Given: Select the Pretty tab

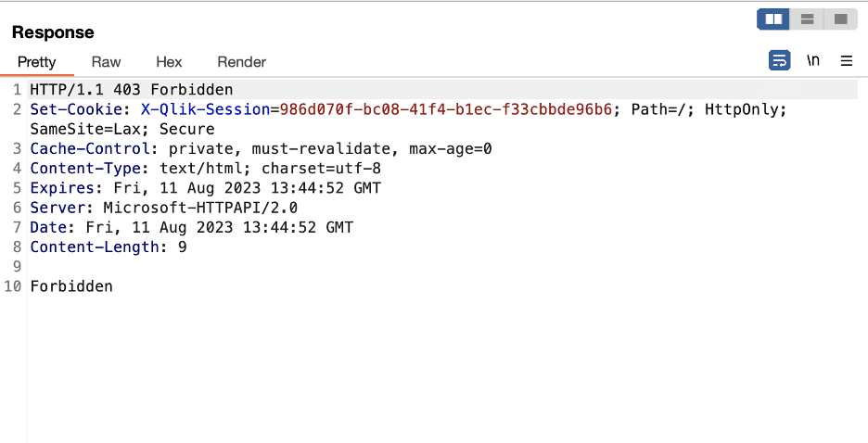Looking at the screenshot, I should tap(36, 62).
